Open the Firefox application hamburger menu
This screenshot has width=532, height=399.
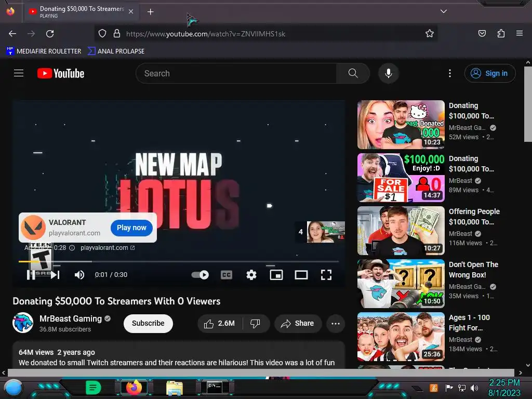click(520, 34)
